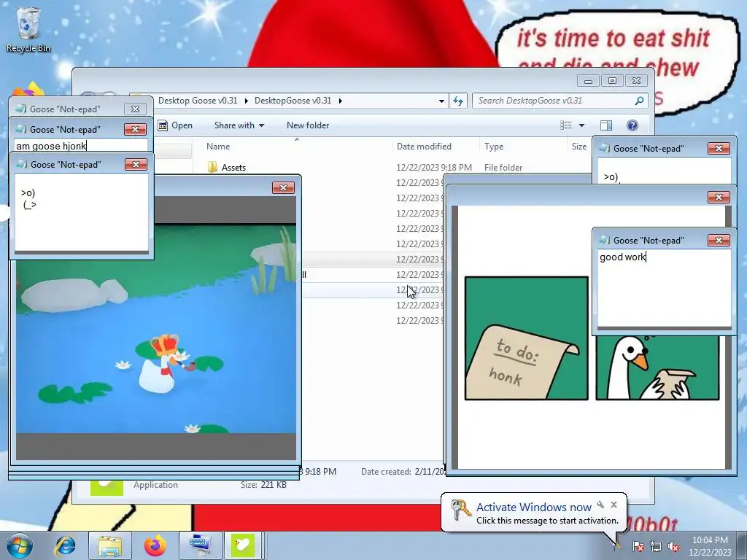Open the Recycle Bin desktop icon
747x560 pixels.
(x=28, y=28)
